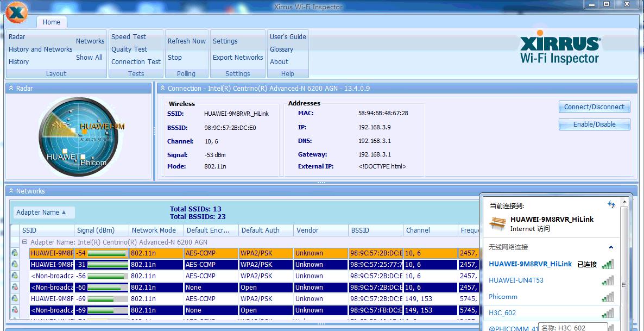Click signal bars beside the connected HiLink network
The width and height of the screenshot is (644, 331).
(x=608, y=264)
